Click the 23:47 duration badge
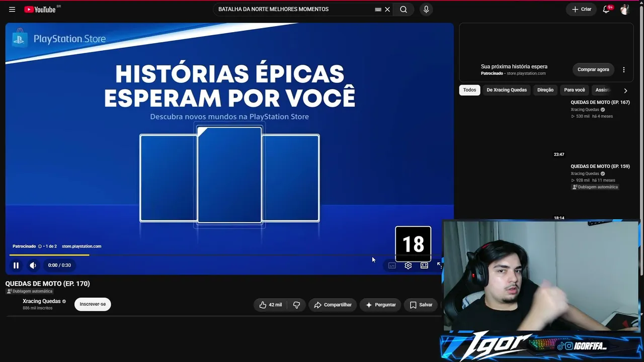Viewport: 644px width, 362px height. point(559,154)
